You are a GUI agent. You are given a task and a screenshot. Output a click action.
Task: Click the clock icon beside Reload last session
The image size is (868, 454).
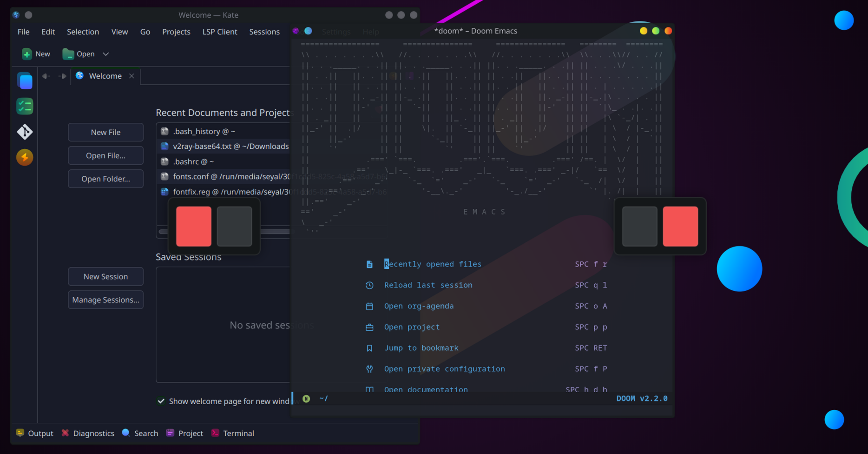369,285
